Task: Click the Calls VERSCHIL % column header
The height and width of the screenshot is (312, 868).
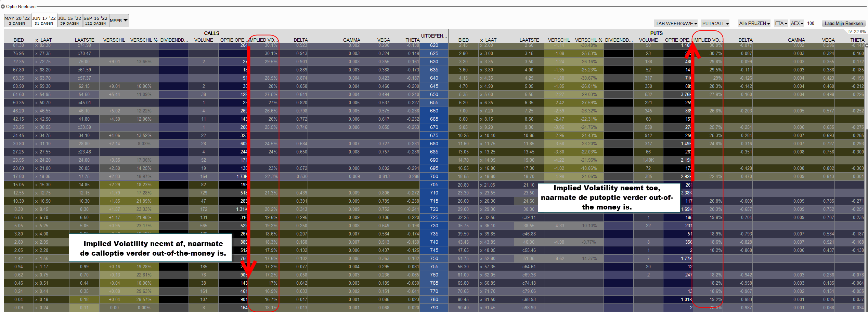Action: 144,40
